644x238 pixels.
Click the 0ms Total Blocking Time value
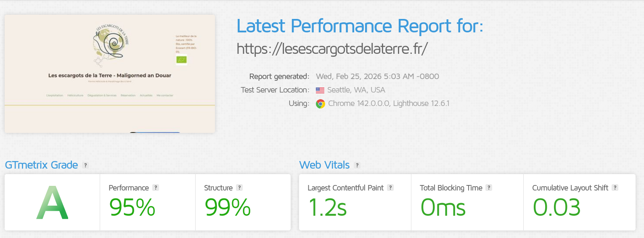[x=443, y=207]
